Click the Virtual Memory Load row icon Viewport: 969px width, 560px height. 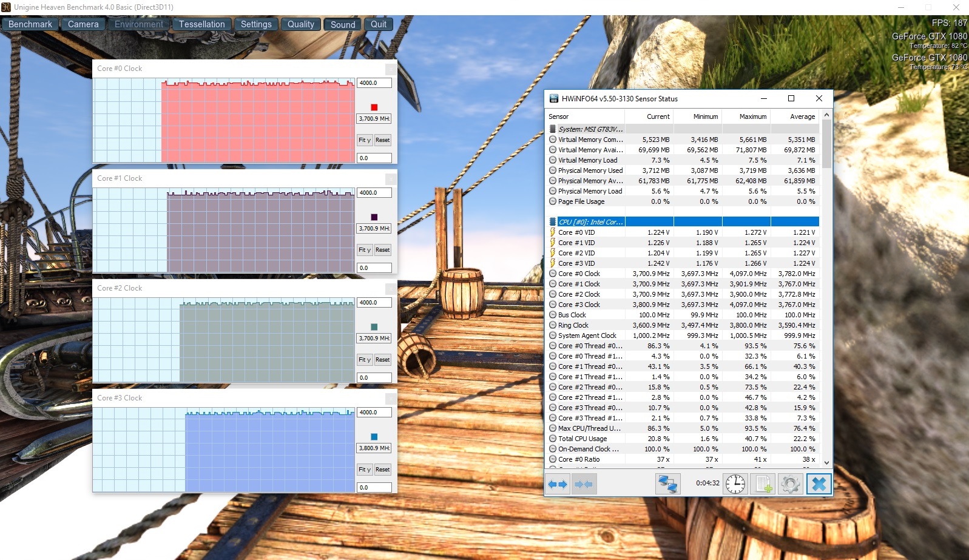[553, 160]
